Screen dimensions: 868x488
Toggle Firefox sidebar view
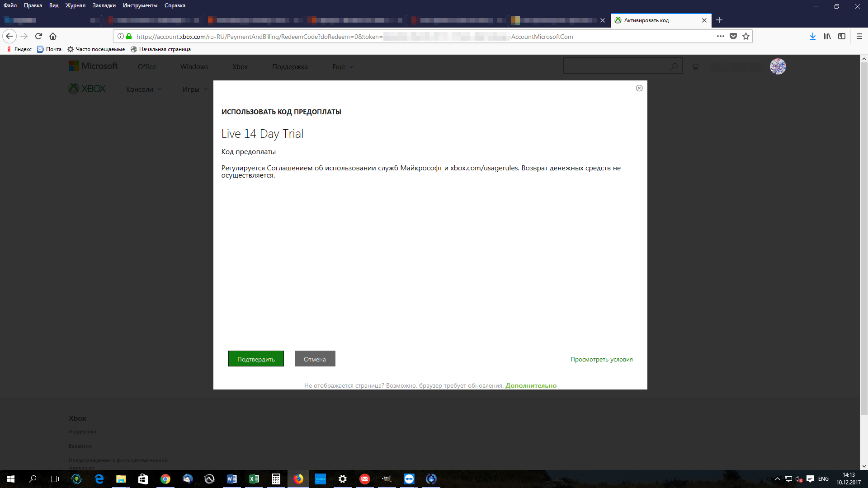pyautogui.click(x=842, y=36)
